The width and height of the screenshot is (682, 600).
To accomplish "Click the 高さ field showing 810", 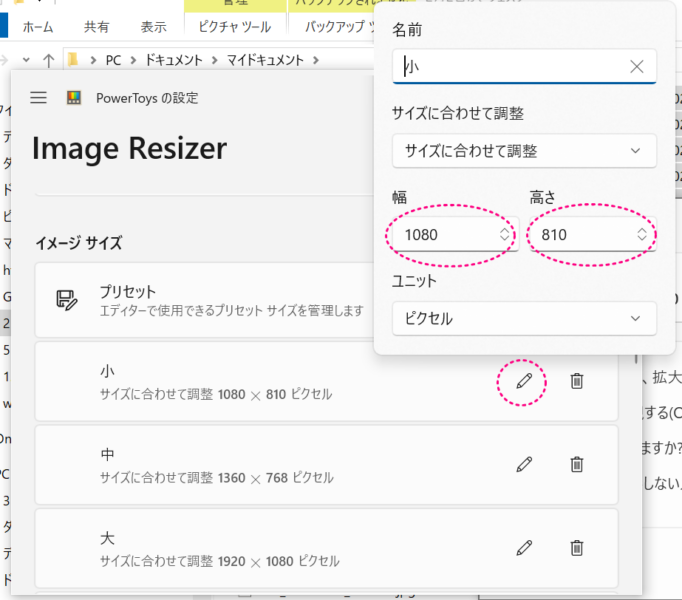I will point(593,235).
